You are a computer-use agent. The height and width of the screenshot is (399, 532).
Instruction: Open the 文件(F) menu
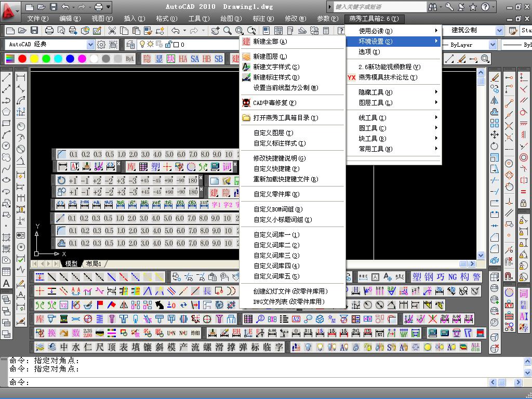(38, 19)
